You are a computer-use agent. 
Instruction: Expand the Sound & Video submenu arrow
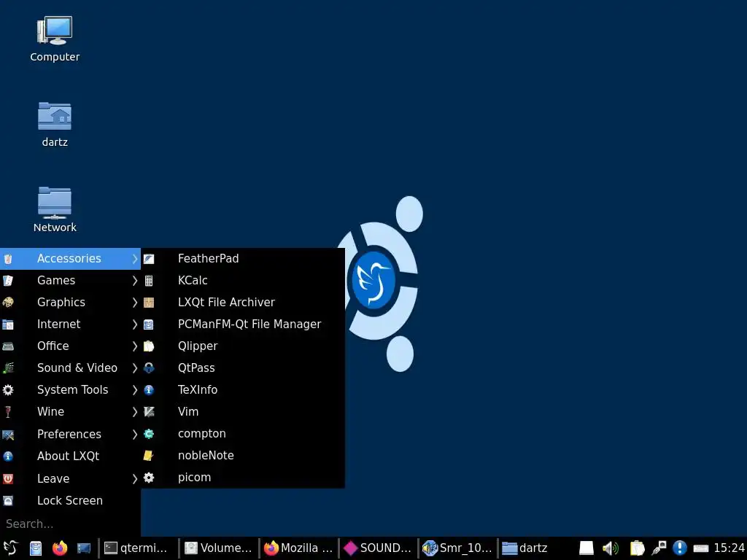[135, 368]
